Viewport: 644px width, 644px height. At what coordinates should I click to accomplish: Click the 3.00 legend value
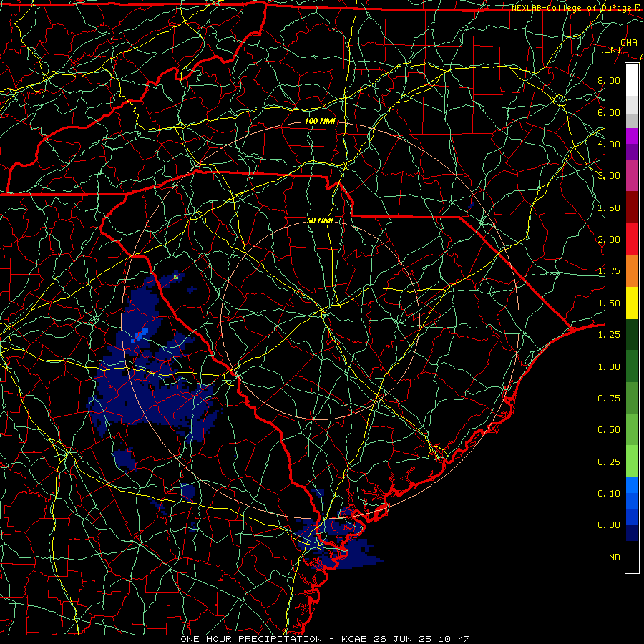609,176
